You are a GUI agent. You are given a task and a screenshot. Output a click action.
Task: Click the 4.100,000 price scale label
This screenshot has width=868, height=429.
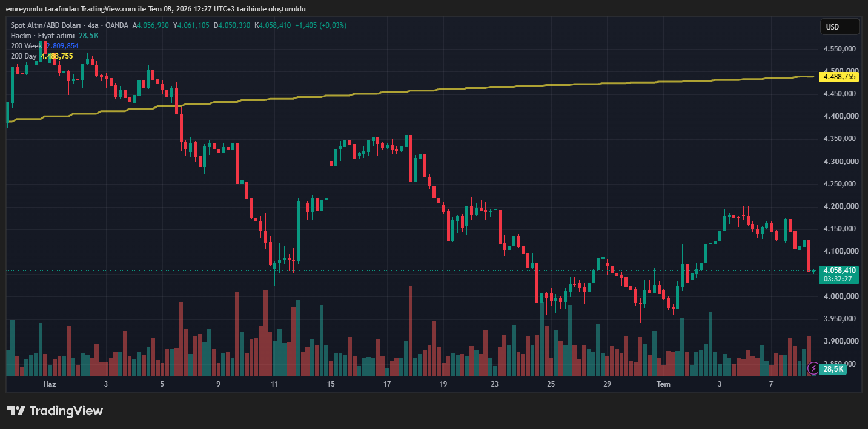click(x=840, y=251)
